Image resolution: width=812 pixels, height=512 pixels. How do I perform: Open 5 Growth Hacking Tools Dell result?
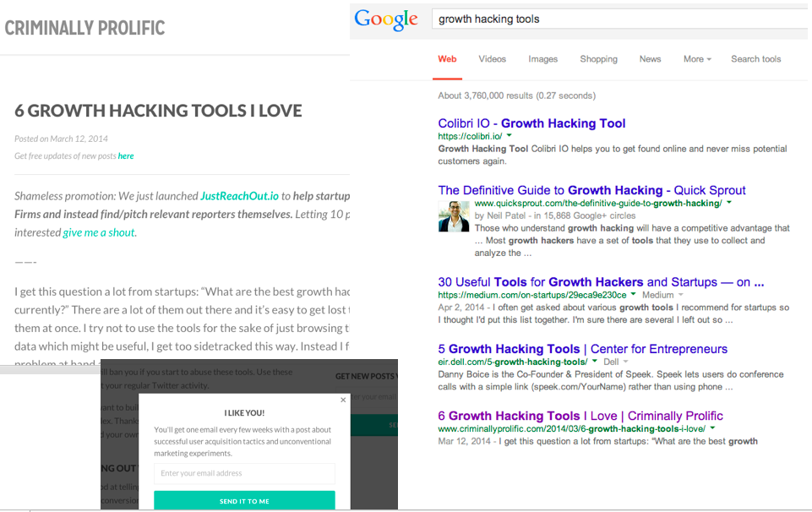point(582,349)
